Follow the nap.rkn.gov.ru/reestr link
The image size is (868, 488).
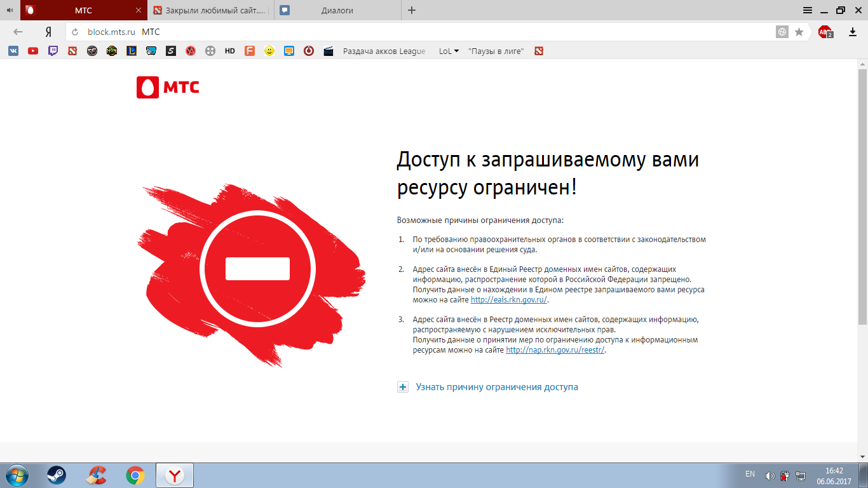(555, 350)
